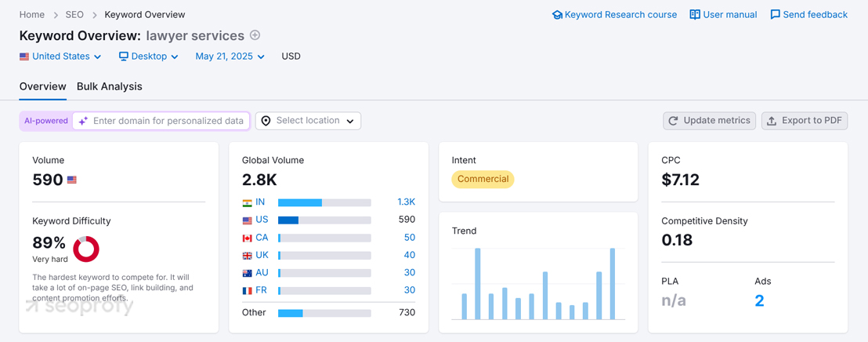Switch to the Overview tab
The height and width of the screenshot is (342, 868).
(x=42, y=86)
